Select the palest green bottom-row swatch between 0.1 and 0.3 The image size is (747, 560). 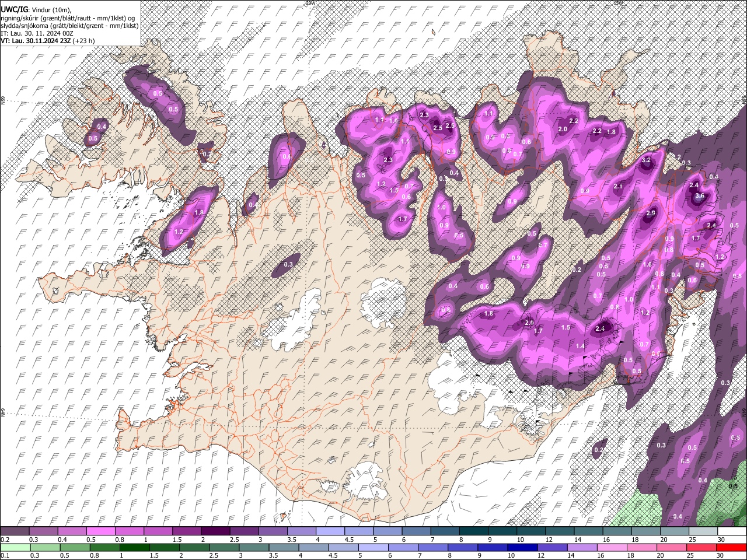coord(15,547)
